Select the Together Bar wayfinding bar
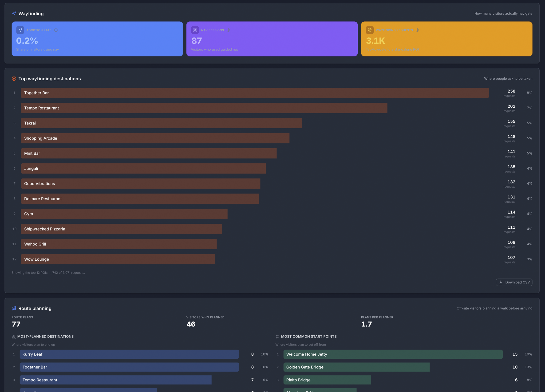This screenshot has height=392, width=545. click(x=255, y=93)
